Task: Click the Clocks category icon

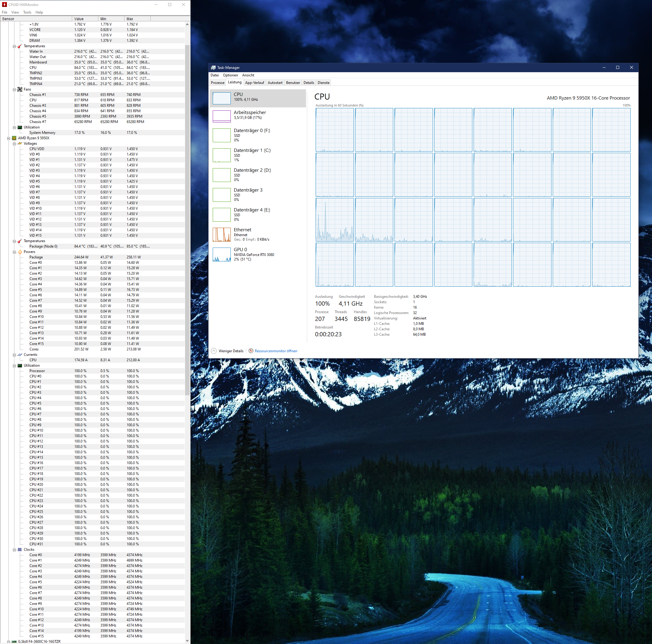Action: 20,550
